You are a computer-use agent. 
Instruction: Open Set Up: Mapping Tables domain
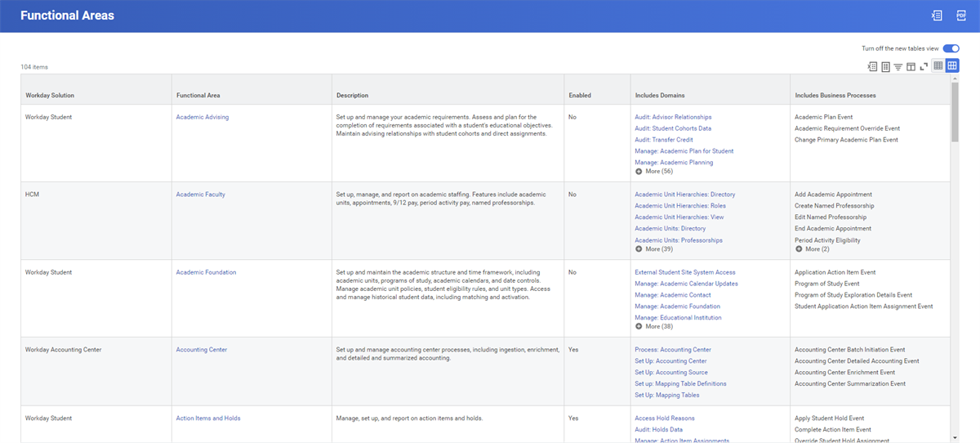point(667,396)
